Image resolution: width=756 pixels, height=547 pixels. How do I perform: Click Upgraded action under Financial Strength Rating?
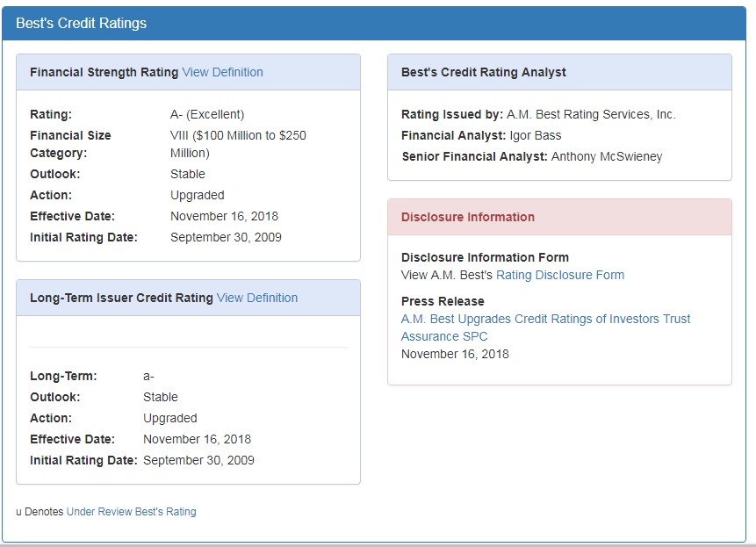coord(198,195)
